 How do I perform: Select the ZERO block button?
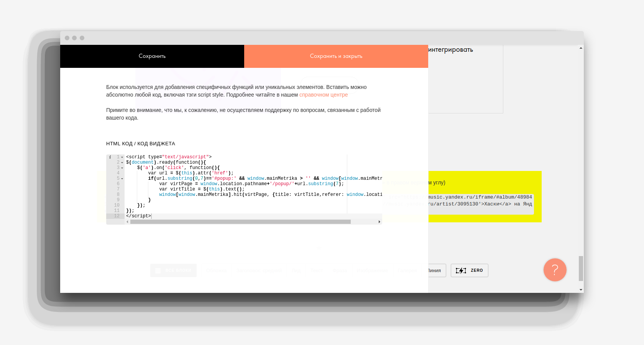click(x=469, y=270)
